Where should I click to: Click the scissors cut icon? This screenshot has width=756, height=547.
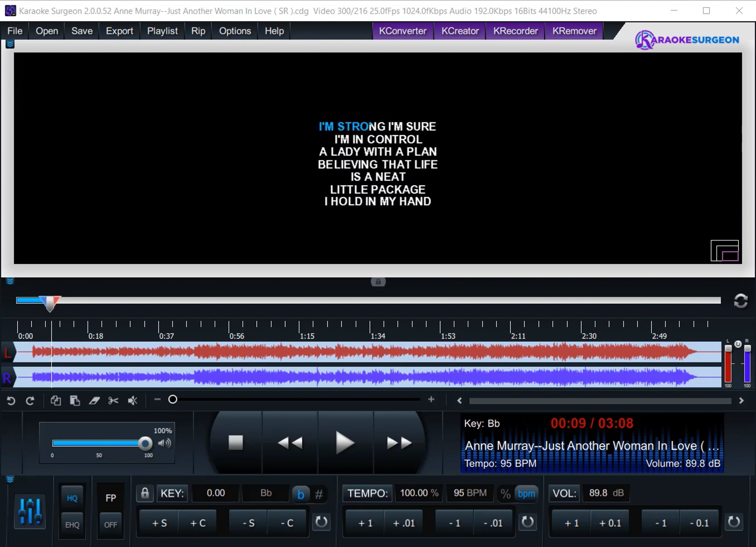tap(113, 400)
